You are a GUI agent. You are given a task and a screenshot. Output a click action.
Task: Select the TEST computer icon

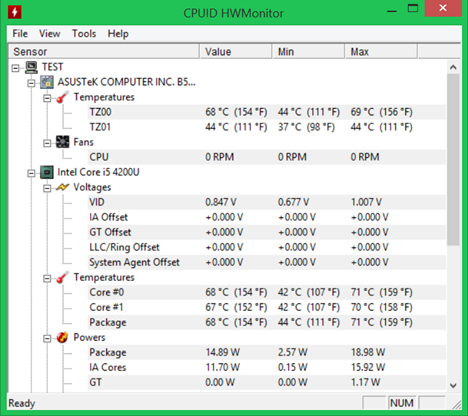tap(32, 67)
